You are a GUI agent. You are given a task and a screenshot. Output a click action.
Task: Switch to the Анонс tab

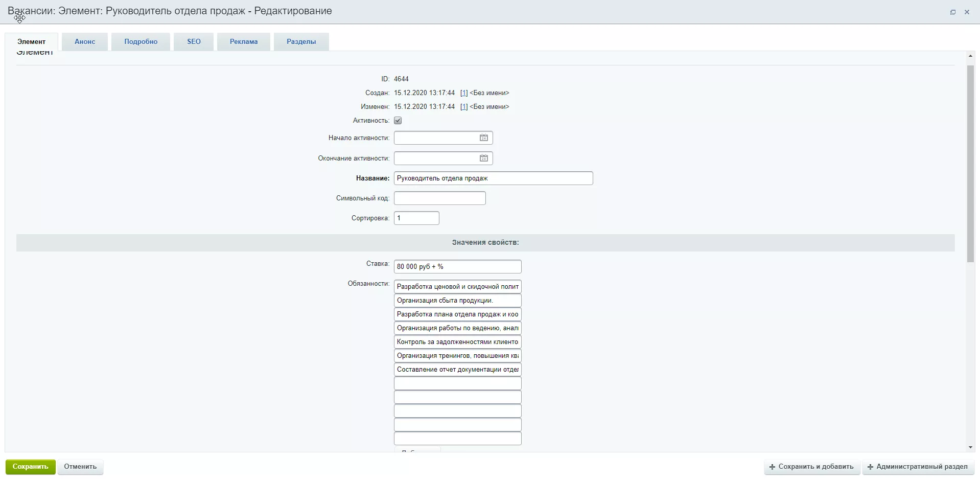(85, 42)
